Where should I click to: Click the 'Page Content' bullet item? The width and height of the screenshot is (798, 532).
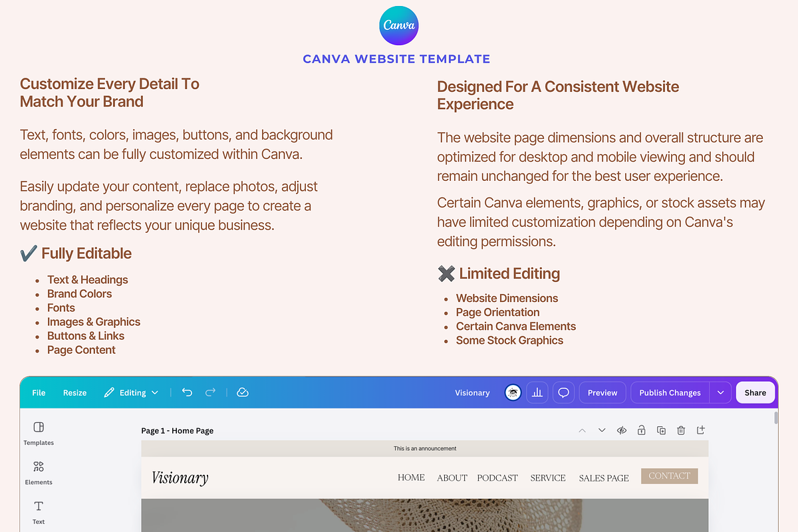tap(81, 350)
